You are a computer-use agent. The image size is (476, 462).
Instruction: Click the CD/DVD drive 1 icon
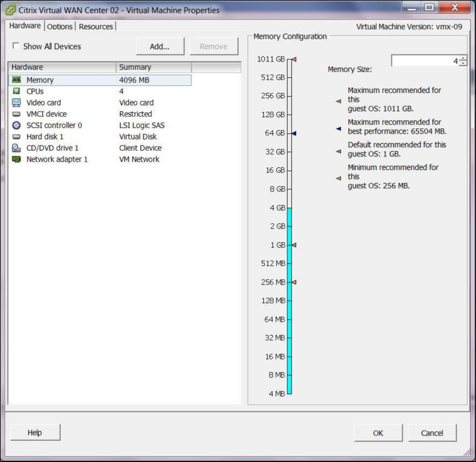pos(16,148)
